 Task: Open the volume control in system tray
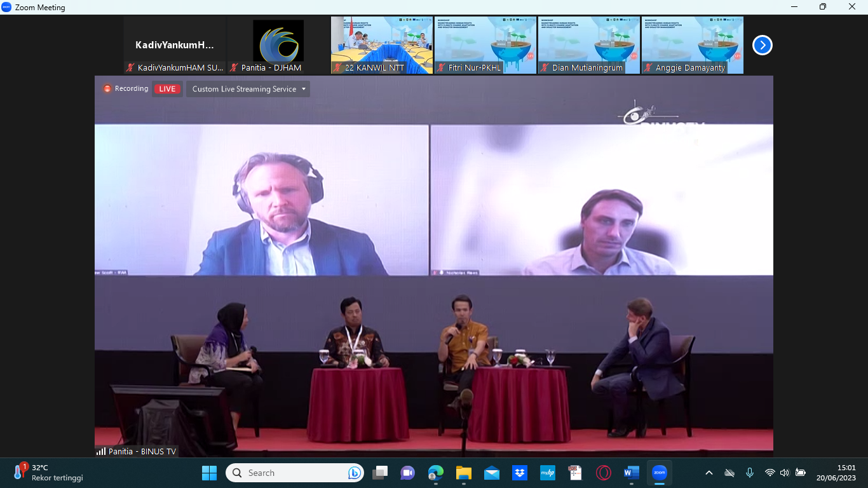(x=785, y=473)
